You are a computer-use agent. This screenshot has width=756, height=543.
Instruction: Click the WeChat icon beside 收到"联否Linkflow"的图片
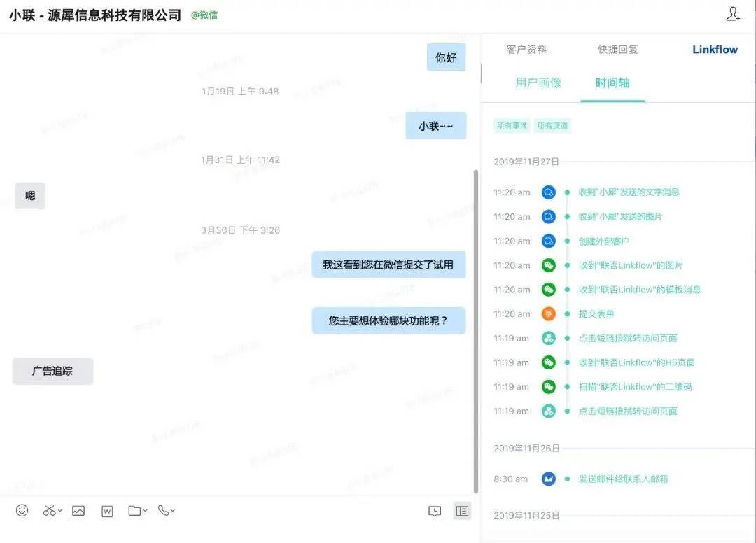click(x=548, y=265)
